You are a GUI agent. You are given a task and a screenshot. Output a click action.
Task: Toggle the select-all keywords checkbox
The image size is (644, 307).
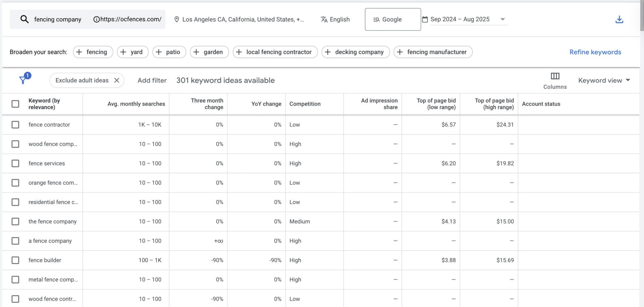[x=15, y=104]
